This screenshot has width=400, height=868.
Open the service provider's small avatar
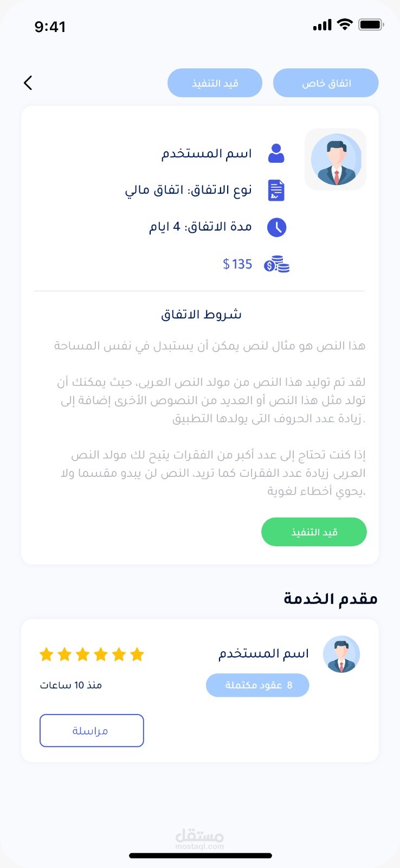click(x=341, y=654)
